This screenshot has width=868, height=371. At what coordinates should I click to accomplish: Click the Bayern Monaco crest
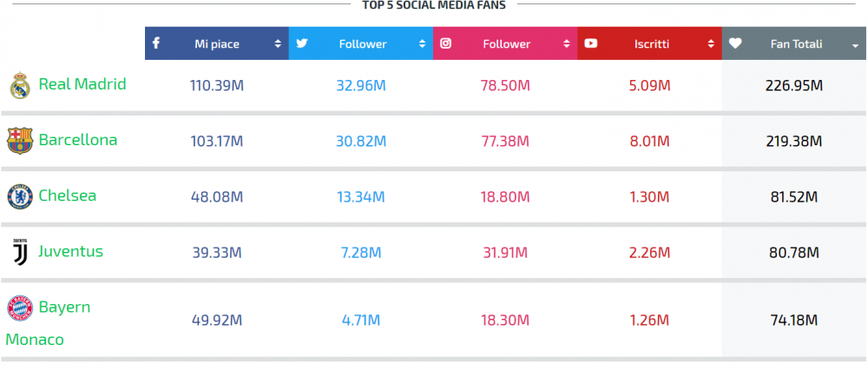(x=20, y=308)
